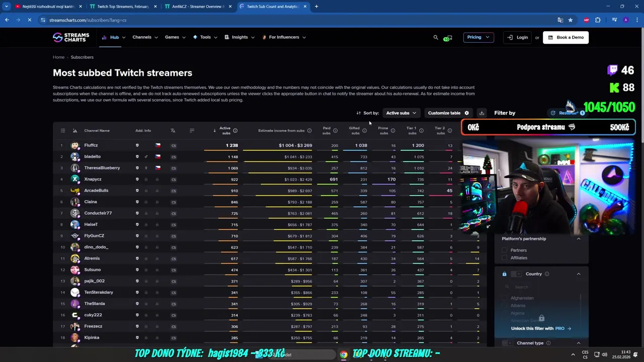Image resolution: width=644 pixels, height=362 pixels.
Task: Download the table via export icon
Action: point(481,113)
